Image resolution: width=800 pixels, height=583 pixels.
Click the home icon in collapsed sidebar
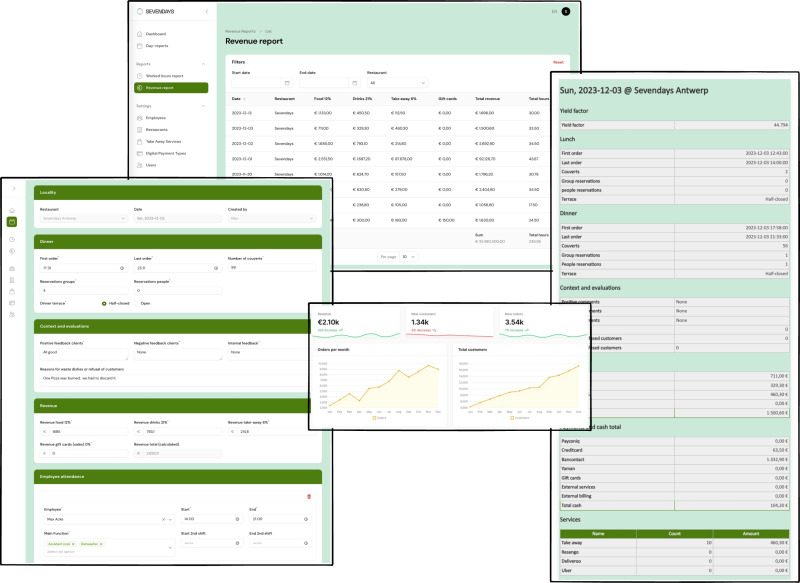click(x=12, y=209)
